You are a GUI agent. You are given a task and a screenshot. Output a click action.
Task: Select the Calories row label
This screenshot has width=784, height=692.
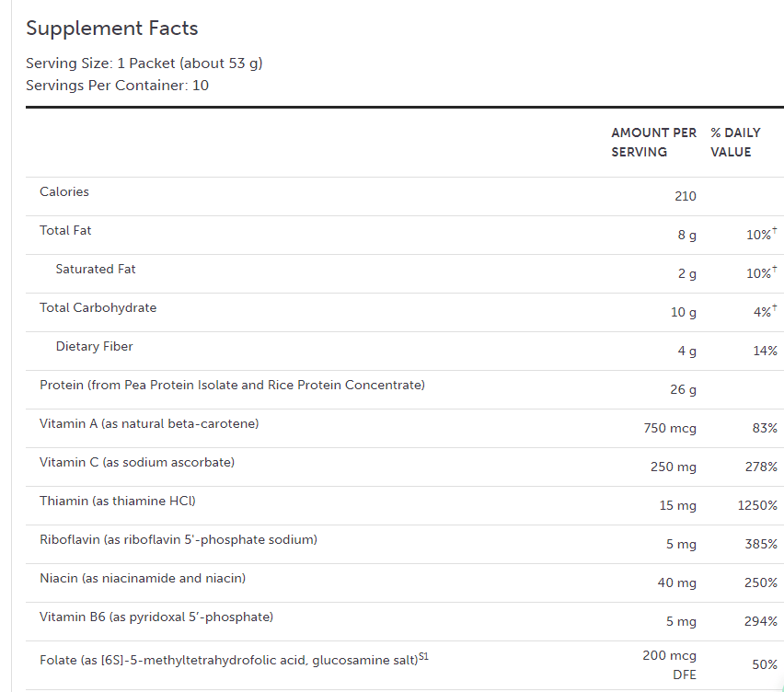pyautogui.click(x=64, y=192)
